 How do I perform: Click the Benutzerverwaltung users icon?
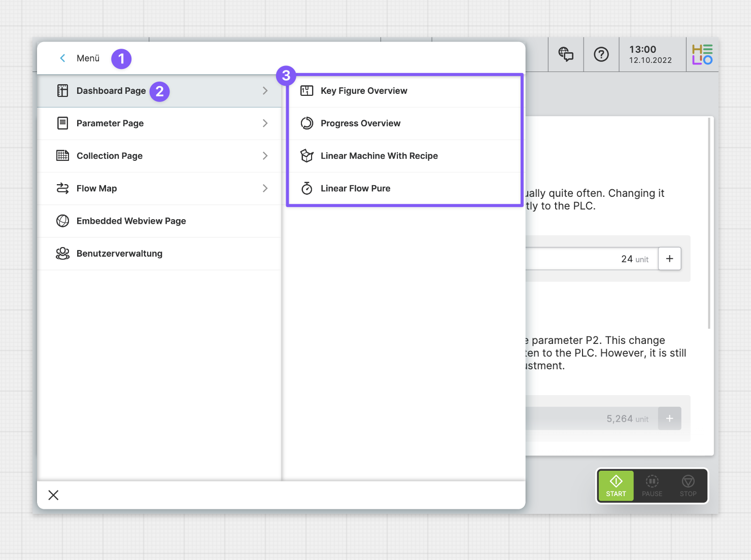click(x=62, y=254)
